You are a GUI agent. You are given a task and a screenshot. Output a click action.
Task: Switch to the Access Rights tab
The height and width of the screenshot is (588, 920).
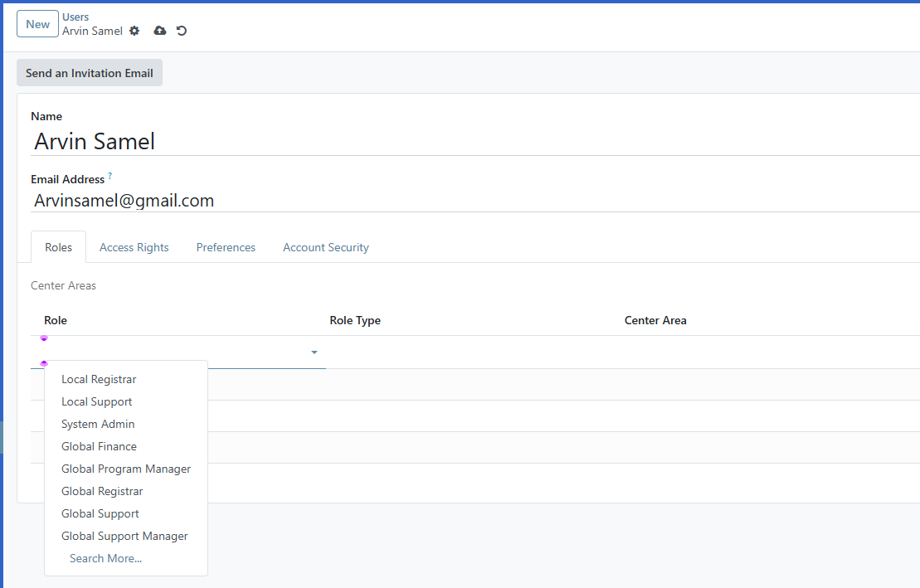pos(134,246)
